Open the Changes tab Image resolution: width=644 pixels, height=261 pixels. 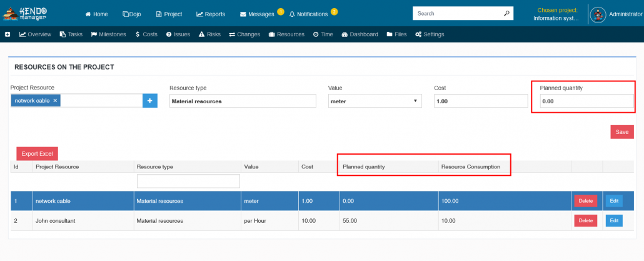[245, 34]
